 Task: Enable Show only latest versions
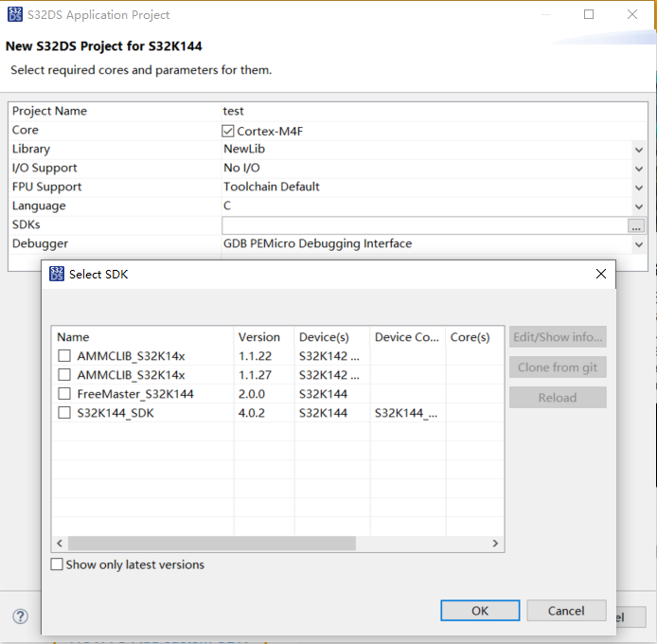(58, 565)
